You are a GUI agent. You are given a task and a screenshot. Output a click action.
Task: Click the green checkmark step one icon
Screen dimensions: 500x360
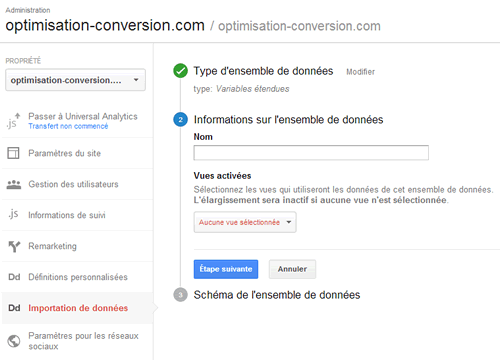(x=180, y=71)
